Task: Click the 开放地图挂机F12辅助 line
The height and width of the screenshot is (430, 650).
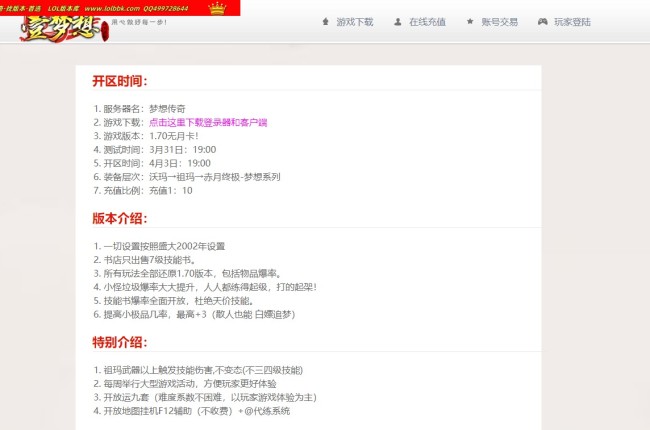Action: click(x=192, y=411)
